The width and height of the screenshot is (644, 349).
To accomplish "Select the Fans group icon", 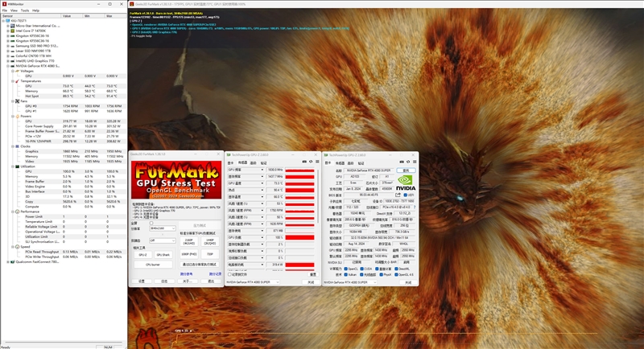I will click(17, 101).
